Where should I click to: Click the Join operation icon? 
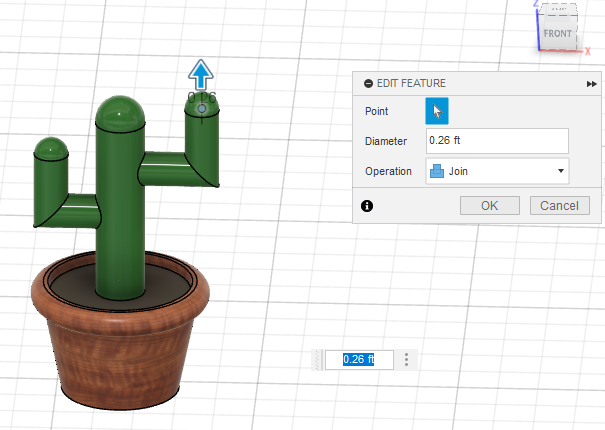tap(437, 171)
